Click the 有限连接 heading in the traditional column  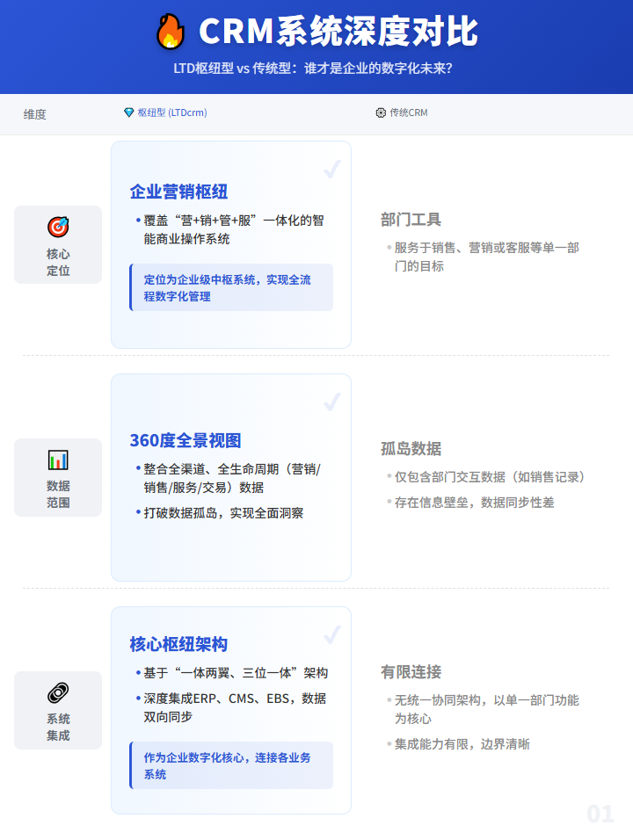[x=411, y=672]
